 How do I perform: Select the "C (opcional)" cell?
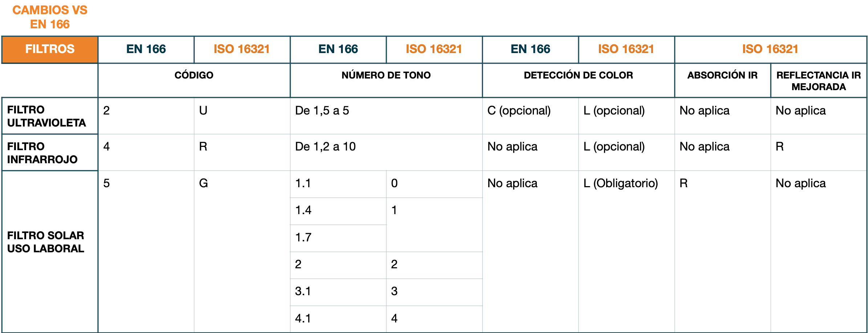tap(519, 111)
